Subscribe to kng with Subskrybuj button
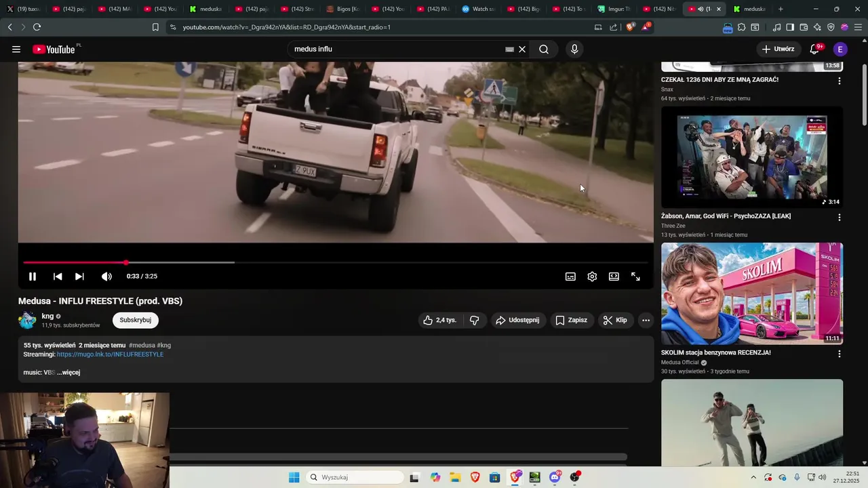 click(136, 320)
